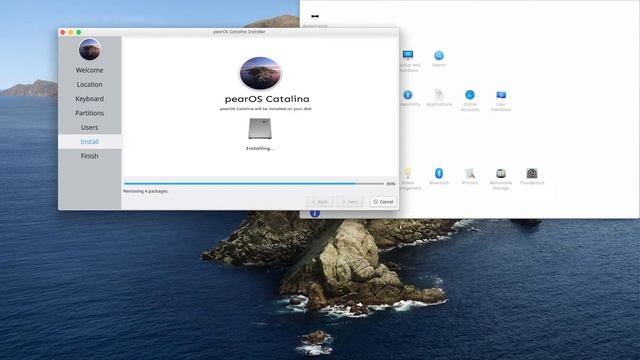640x360 pixels.
Task: Minimize the installer with the yellow button
Action: click(x=71, y=32)
